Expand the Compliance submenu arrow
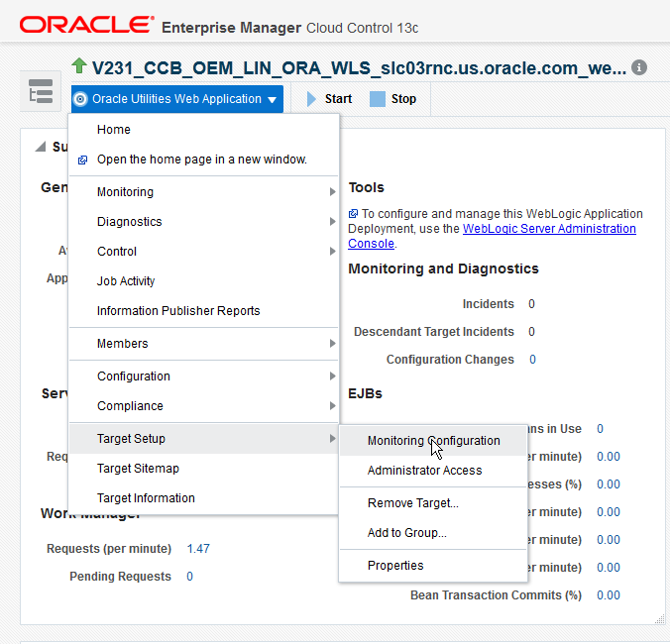 click(332, 405)
